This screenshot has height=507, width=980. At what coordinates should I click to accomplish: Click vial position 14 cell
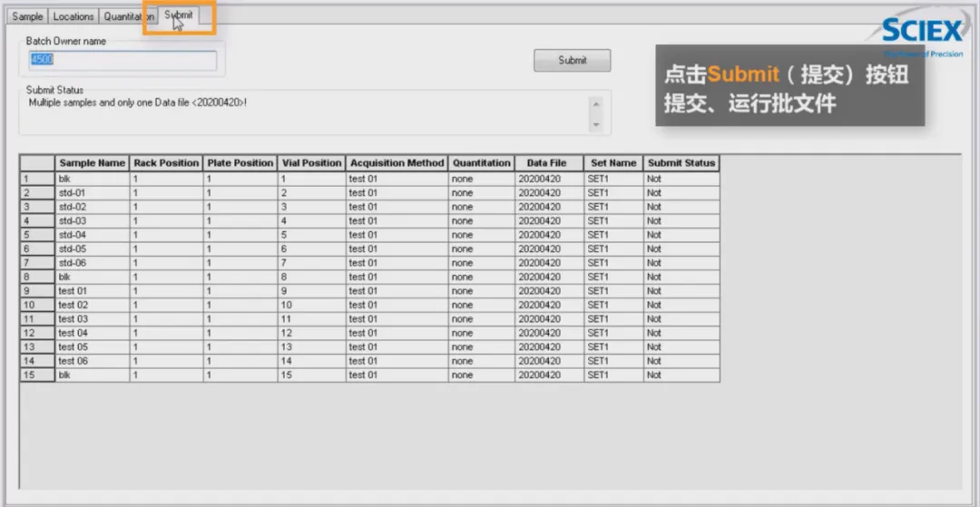click(x=311, y=361)
